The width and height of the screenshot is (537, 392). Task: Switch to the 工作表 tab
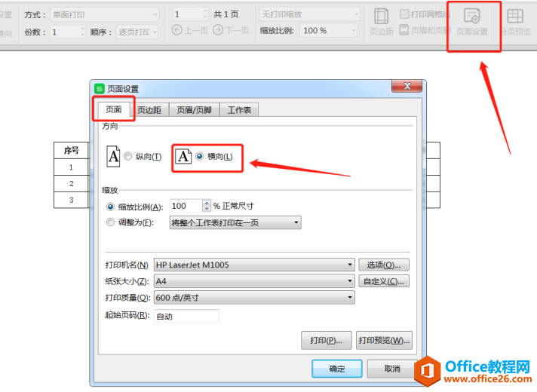pos(239,110)
